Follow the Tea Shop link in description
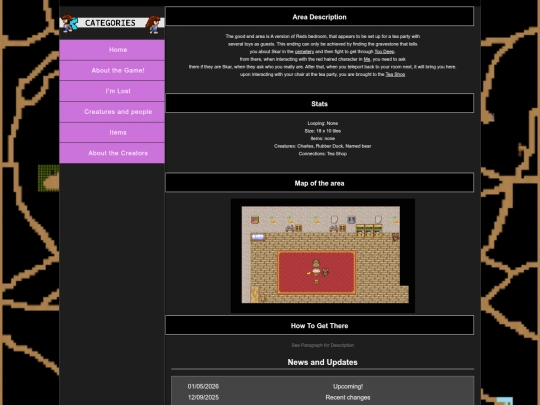Viewport: 540px width, 405px height. click(395, 74)
